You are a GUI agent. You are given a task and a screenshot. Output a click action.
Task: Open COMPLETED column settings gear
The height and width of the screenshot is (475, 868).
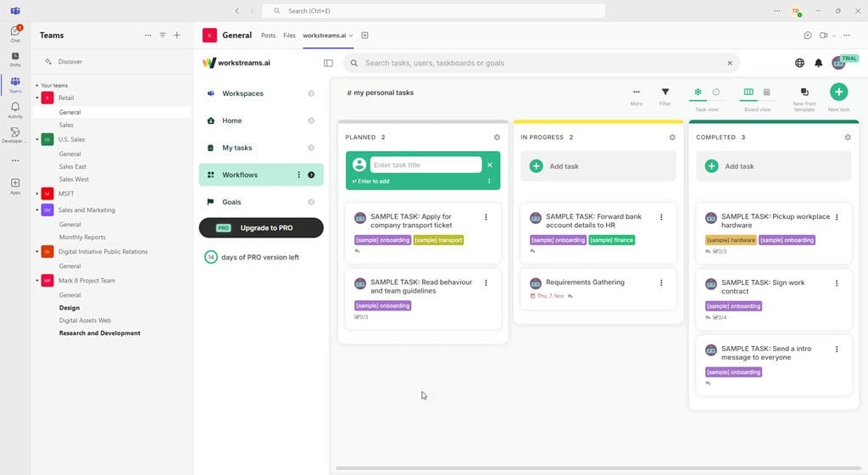pos(848,137)
